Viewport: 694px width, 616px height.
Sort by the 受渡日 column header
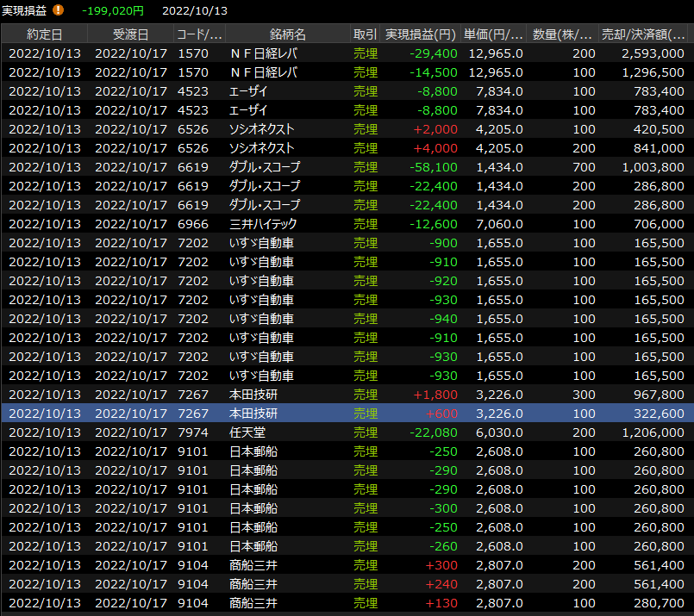pyautogui.click(x=130, y=34)
